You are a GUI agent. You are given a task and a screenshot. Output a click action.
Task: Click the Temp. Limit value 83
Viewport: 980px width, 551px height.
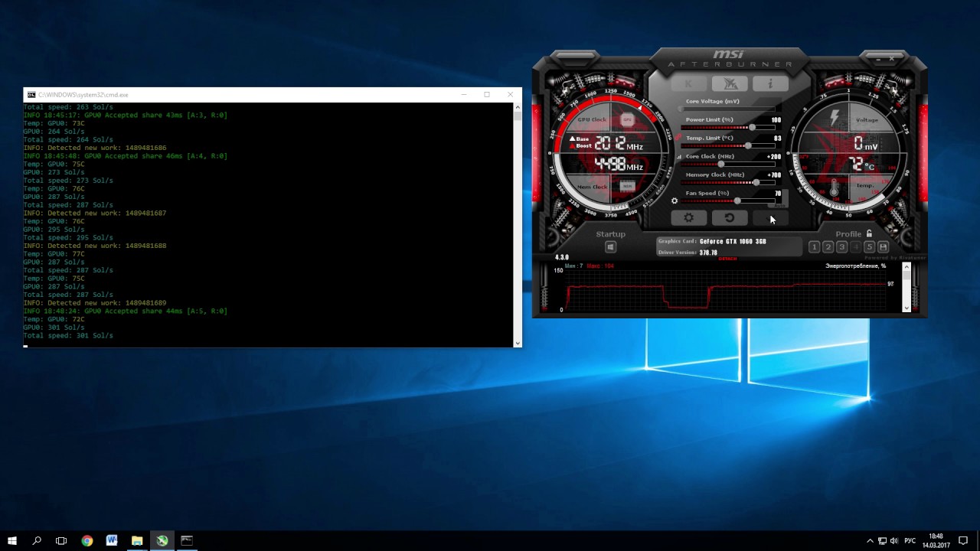tap(778, 139)
